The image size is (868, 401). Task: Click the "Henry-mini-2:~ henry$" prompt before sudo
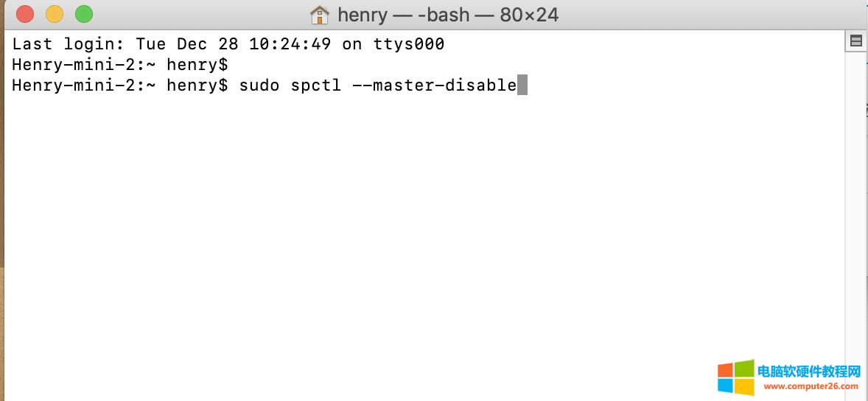pyautogui.click(x=120, y=86)
